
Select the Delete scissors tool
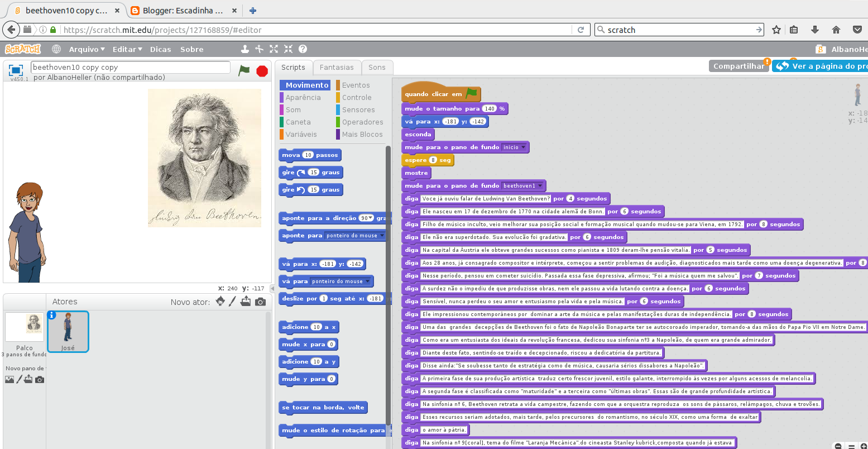pyautogui.click(x=259, y=49)
